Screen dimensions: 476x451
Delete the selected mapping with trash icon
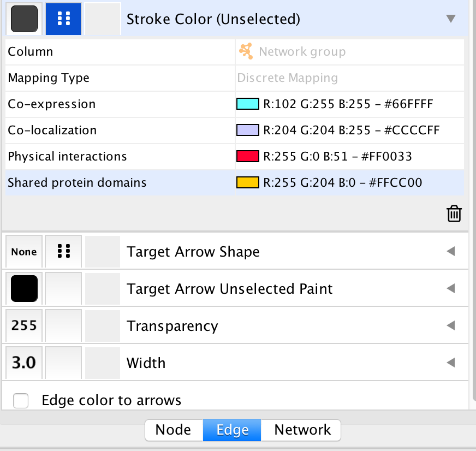tap(454, 213)
